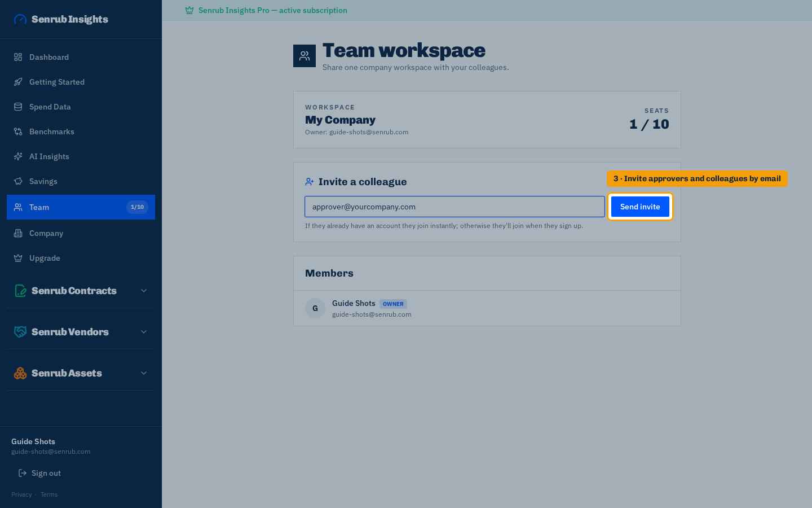The height and width of the screenshot is (508, 812).
Task: Click Owner: guide-shots@senrub.com text
Action: click(x=356, y=132)
